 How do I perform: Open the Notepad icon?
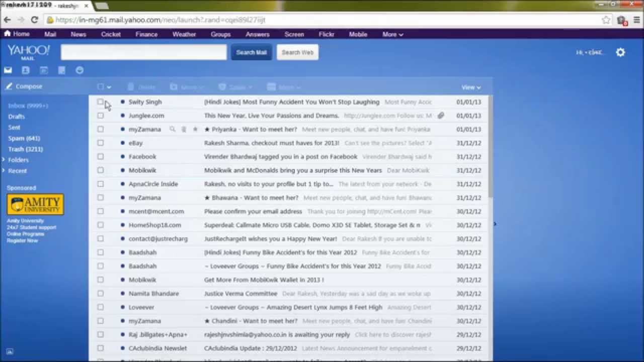(62, 70)
